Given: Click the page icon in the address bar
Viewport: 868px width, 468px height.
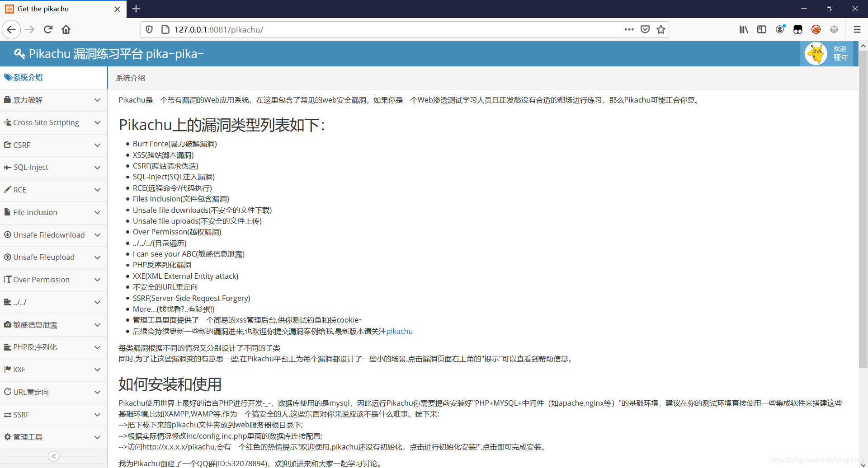Looking at the screenshot, I should 165,29.
